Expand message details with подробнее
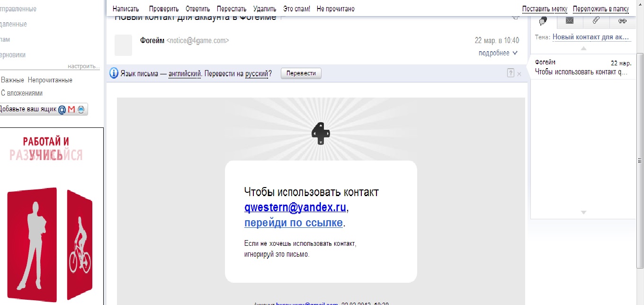Viewport: 644px width, 305px height. [x=498, y=53]
